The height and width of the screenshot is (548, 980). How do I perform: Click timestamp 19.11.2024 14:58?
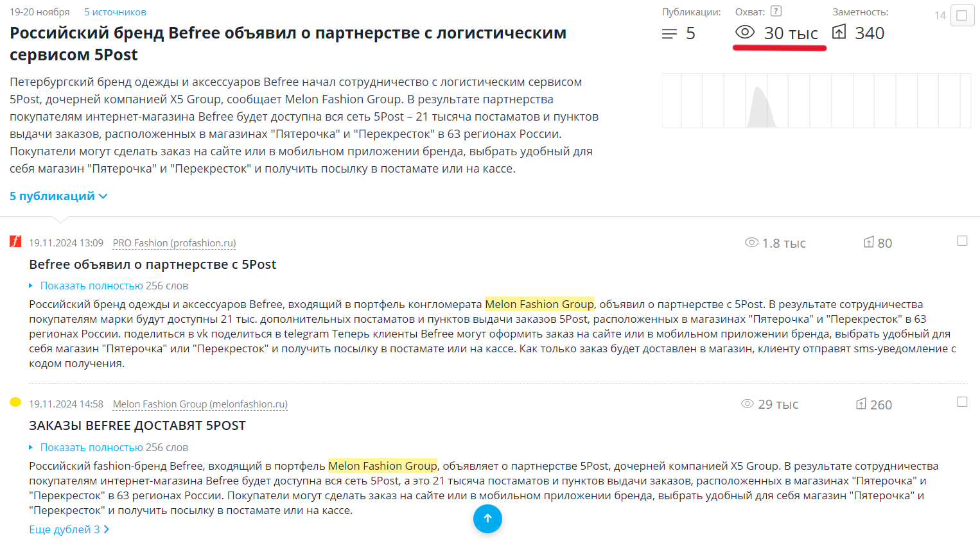tap(66, 404)
